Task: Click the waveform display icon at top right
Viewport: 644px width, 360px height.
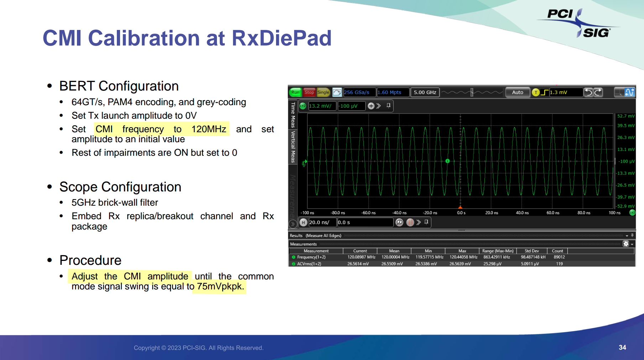Action: coord(629,93)
